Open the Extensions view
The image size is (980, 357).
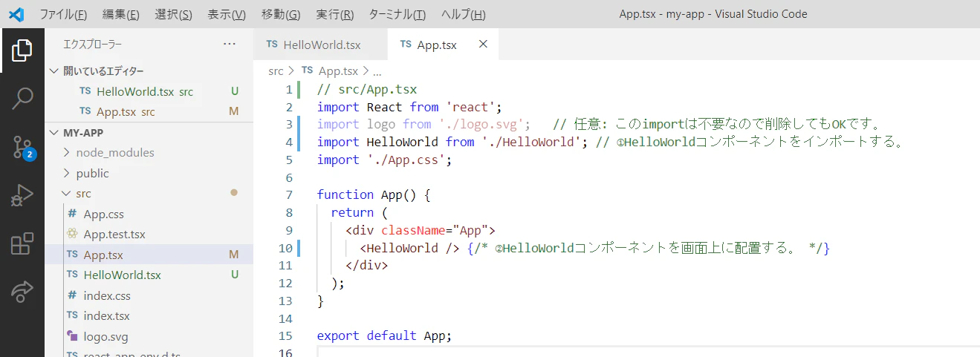coord(22,244)
